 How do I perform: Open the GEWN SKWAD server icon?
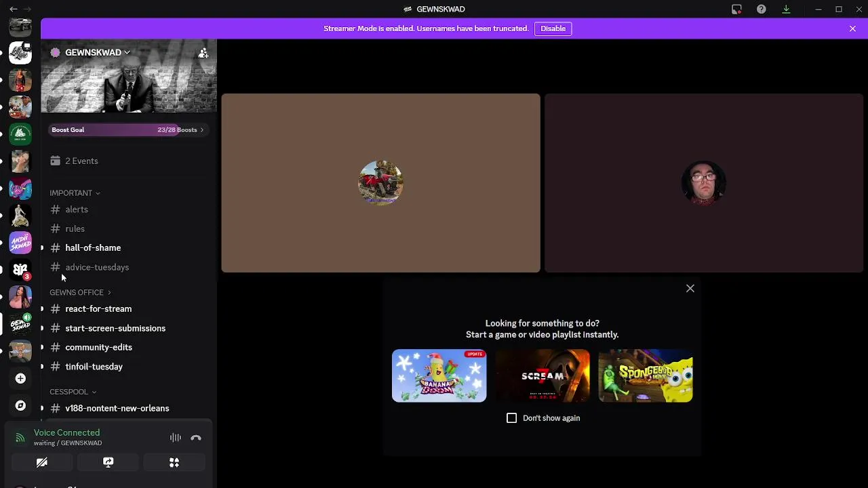coord(20,324)
